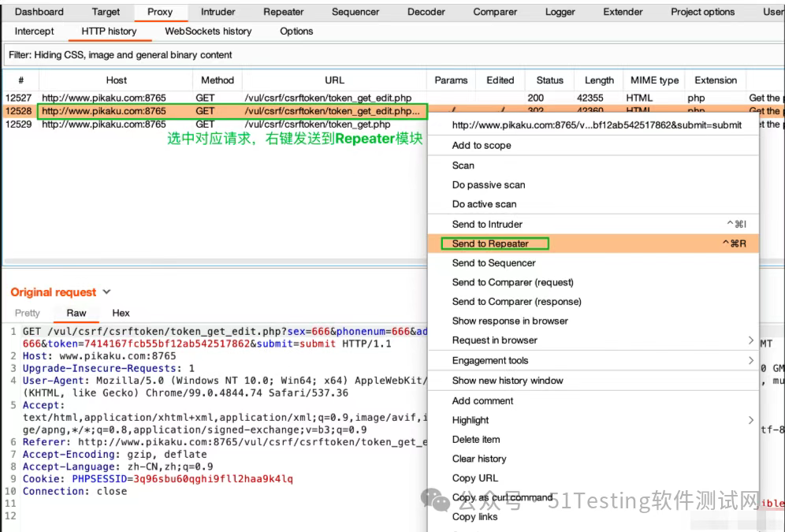Screen dimensions: 785x532
Task: Switch to the Decoder tab
Action: pyautogui.click(x=426, y=12)
